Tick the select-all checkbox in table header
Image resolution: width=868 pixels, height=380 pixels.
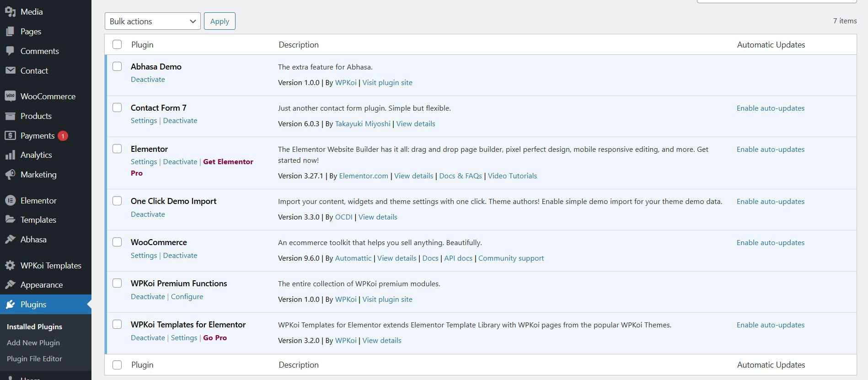tap(117, 44)
